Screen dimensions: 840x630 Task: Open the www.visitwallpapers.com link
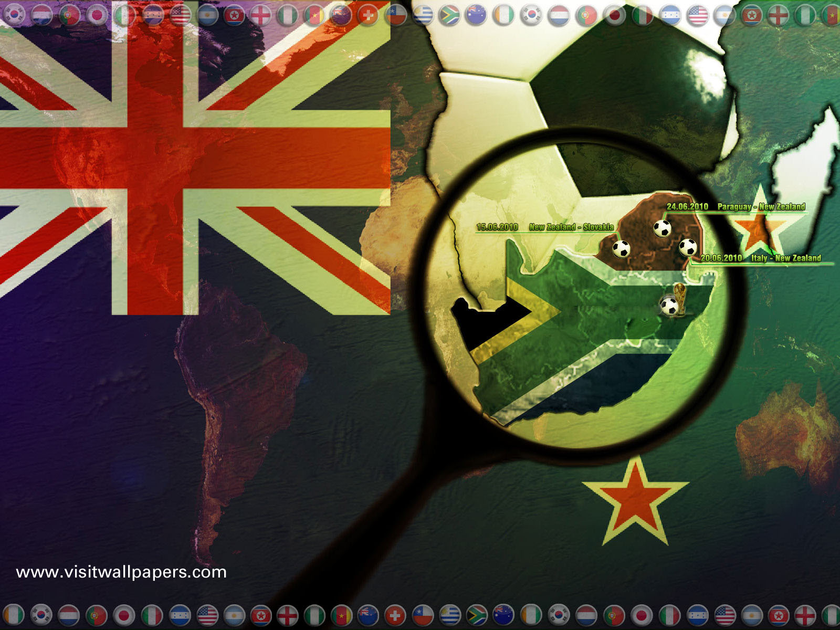pyautogui.click(x=121, y=572)
